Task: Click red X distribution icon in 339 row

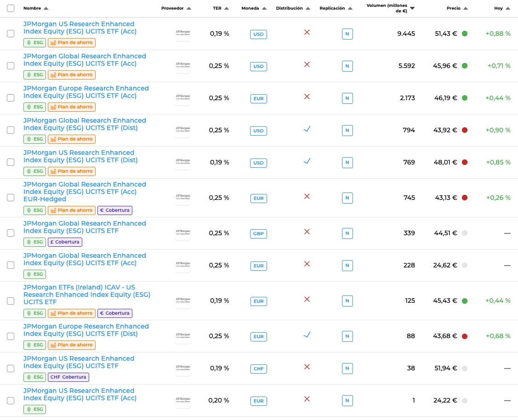Action: click(x=307, y=232)
